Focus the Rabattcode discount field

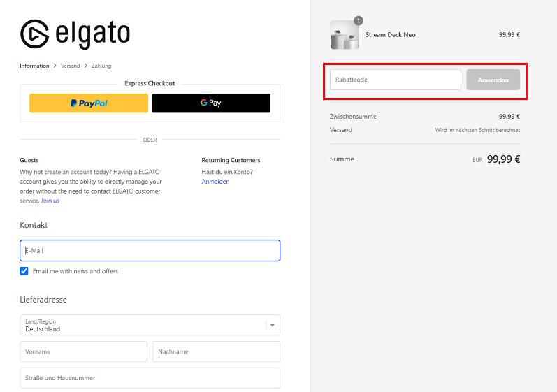[395, 80]
